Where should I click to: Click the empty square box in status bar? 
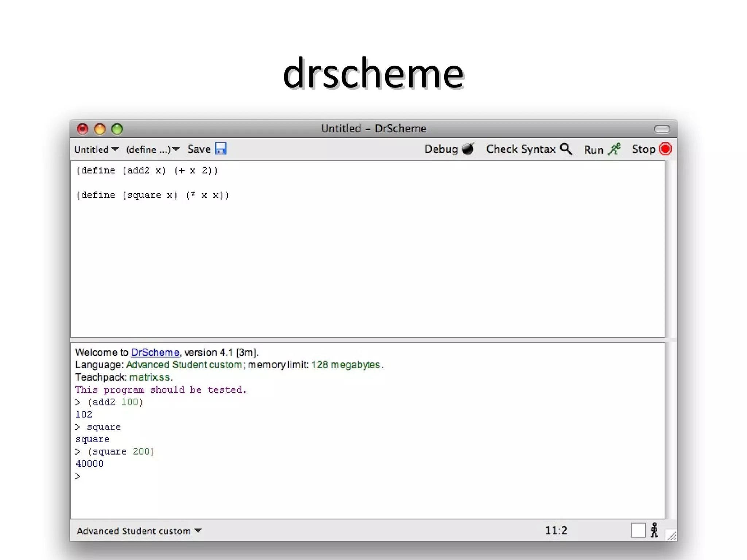[x=638, y=530]
